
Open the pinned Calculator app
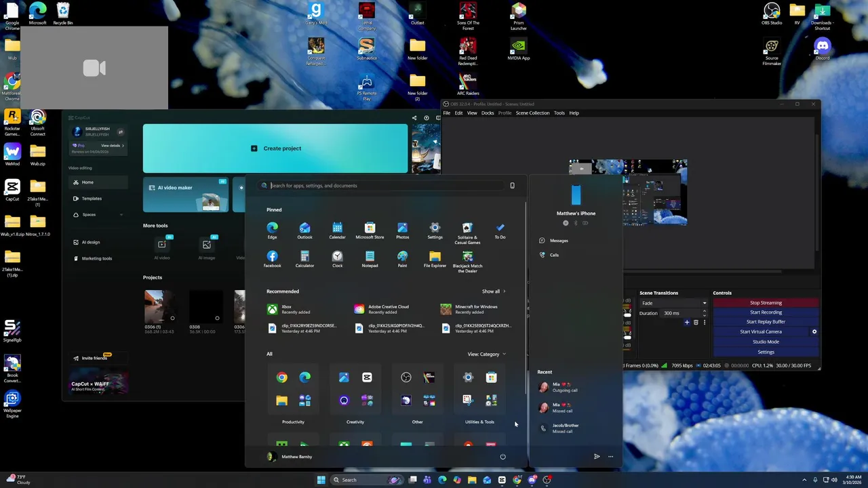point(304,259)
